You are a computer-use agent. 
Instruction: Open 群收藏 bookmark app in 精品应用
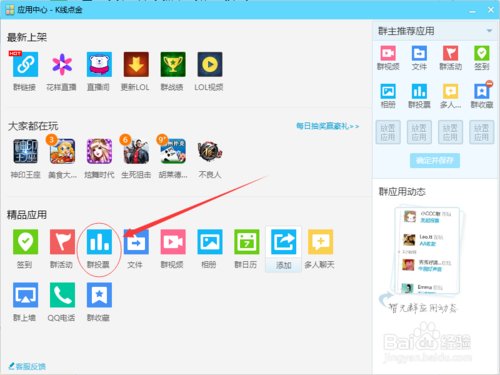pos(99,295)
